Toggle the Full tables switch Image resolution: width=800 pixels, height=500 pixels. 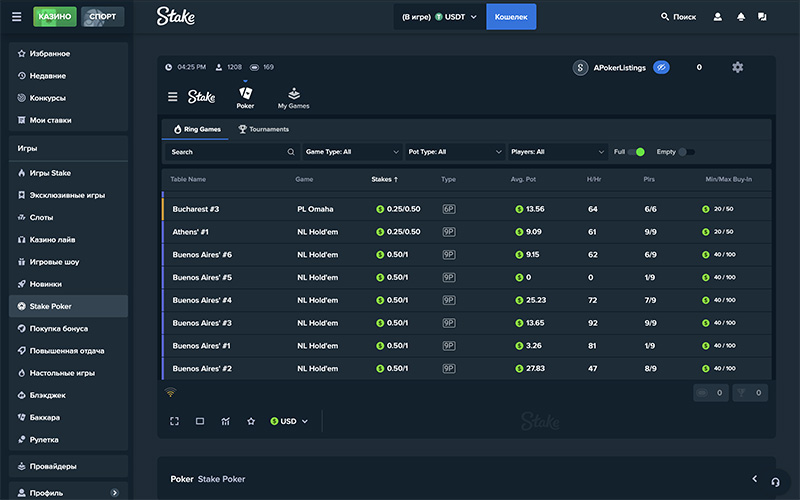tap(636, 152)
